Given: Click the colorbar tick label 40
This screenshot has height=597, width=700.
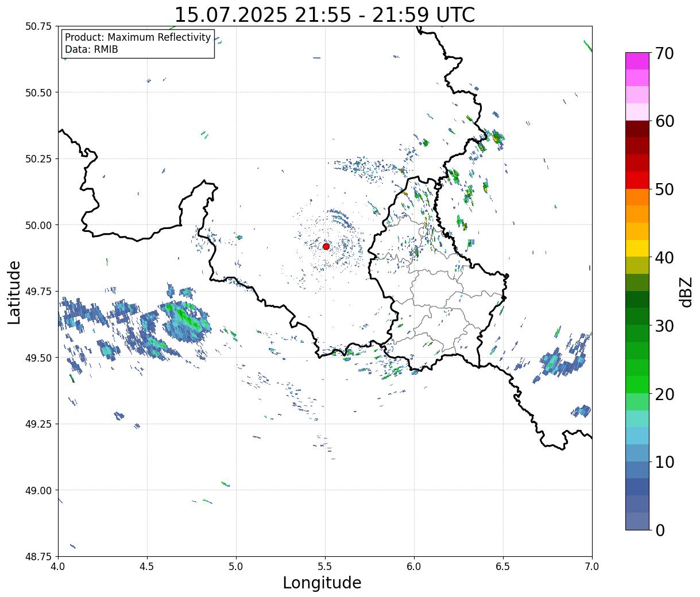Looking at the screenshot, I should [x=664, y=258].
